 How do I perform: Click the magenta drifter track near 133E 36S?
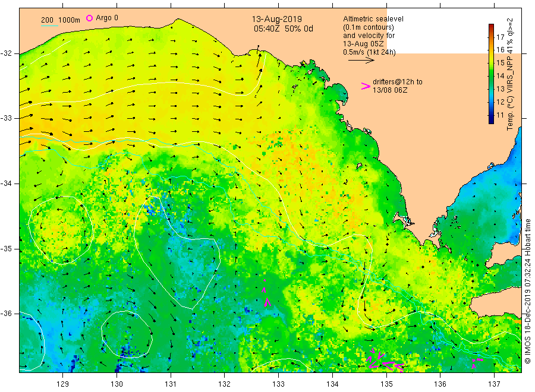click(266, 294)
